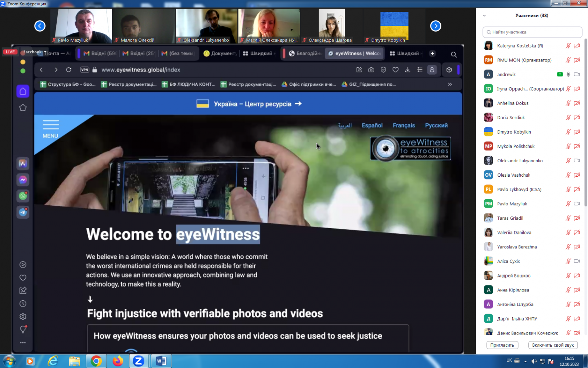Switch site language to Français
Image resolution: width=588 pixels, height=368 pixels.
[404, 125]
